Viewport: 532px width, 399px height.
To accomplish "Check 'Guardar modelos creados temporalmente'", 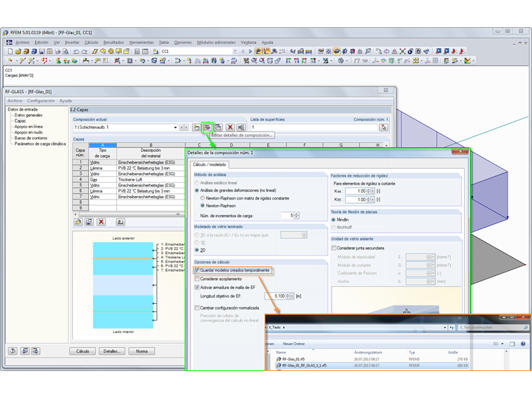I will pos(197,270).
